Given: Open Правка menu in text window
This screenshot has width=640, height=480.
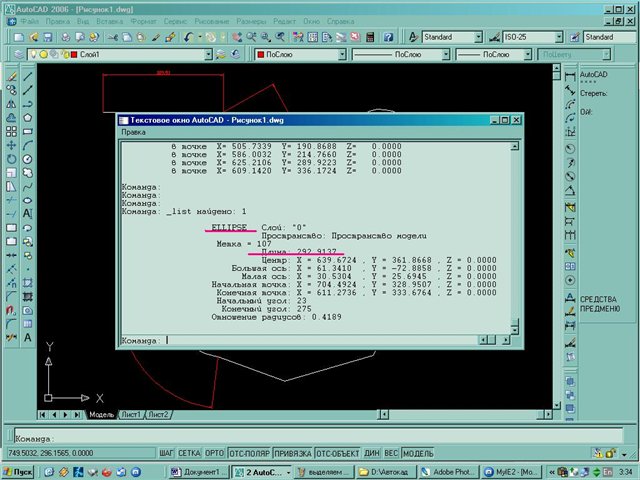Looking at the screenshot, I should 134,132.
